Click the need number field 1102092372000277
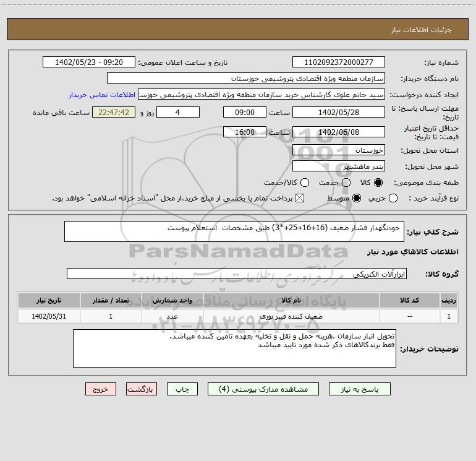 (x=339, y=62)
